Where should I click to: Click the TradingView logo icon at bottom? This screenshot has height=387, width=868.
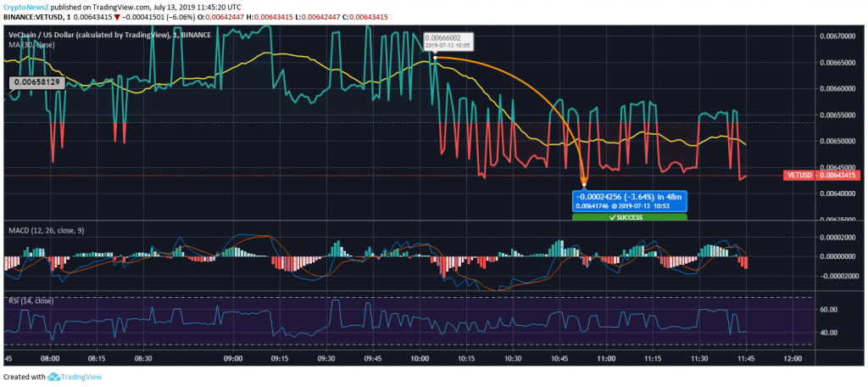[x=53, y=377]
